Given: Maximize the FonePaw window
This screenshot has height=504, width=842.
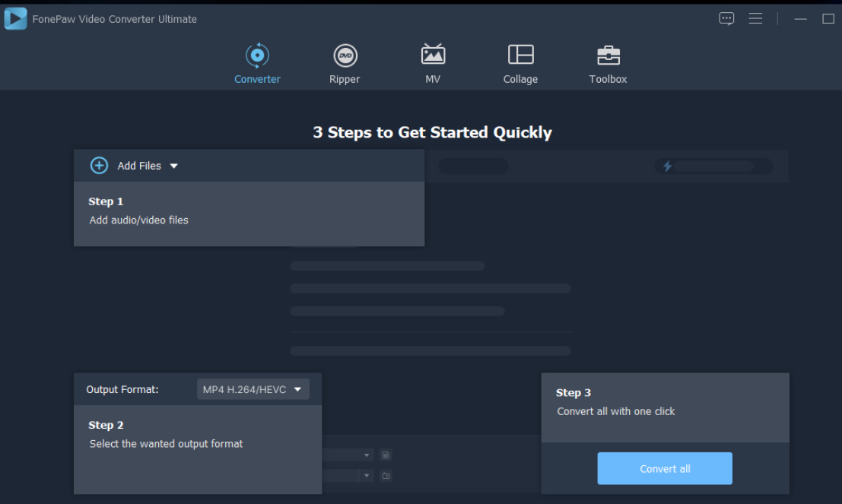Looking at the screenshot, I should 828,19.
